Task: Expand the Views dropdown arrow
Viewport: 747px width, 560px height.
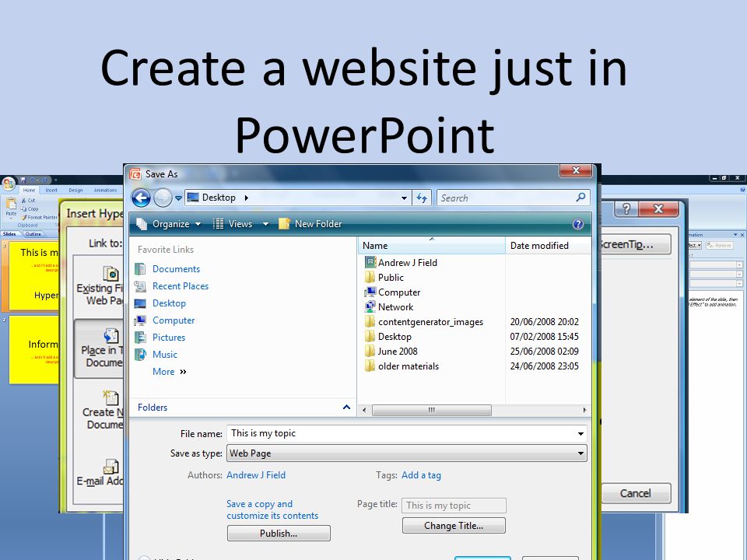Action: (265, 224)
